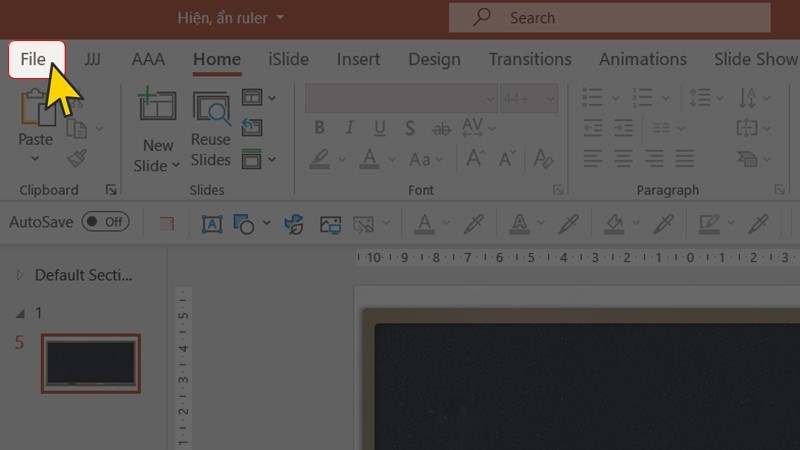Open the Section dropdown icon

(x=258, y=159)
